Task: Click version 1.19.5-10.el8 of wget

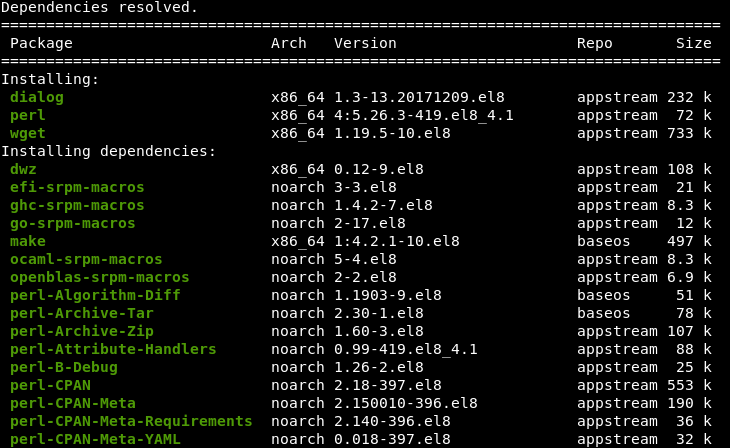Action: pos(392,133)
